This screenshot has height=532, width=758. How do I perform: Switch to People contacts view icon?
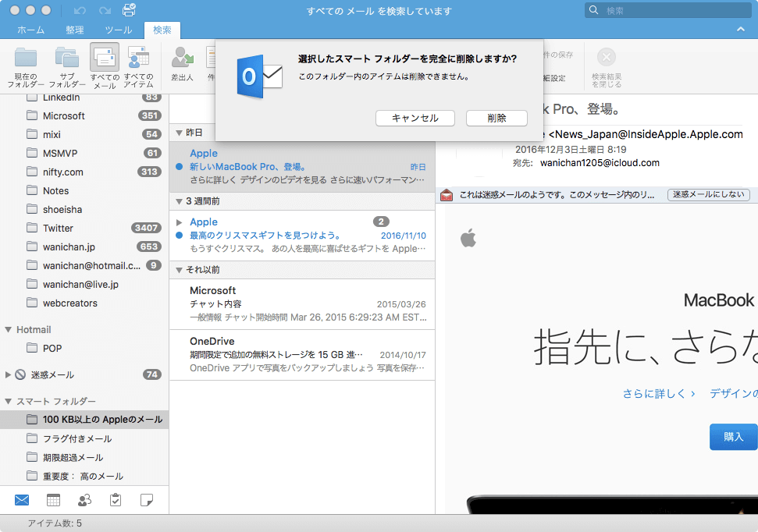(84, 500)
